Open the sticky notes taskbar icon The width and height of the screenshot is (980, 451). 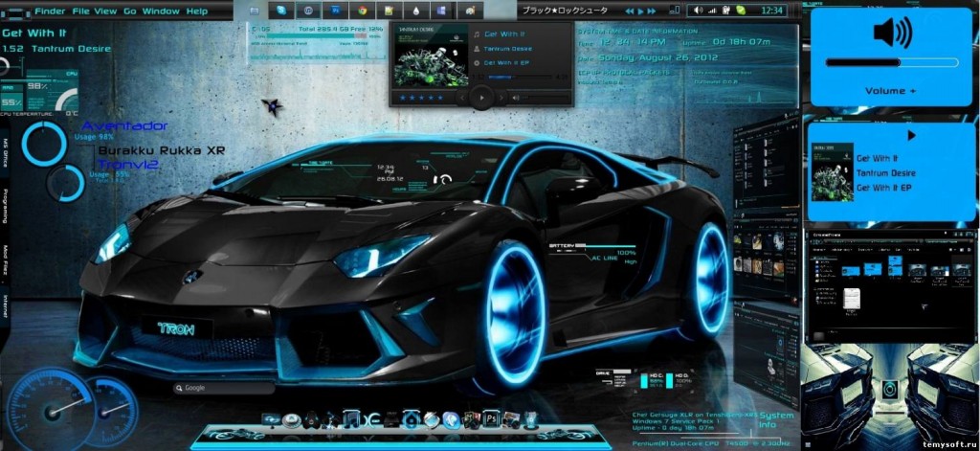(389, 10)
